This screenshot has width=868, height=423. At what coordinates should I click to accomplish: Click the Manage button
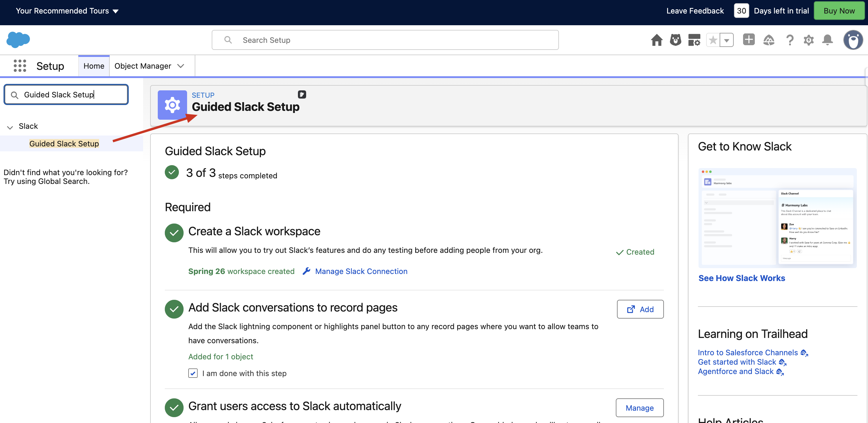(639, 407)
